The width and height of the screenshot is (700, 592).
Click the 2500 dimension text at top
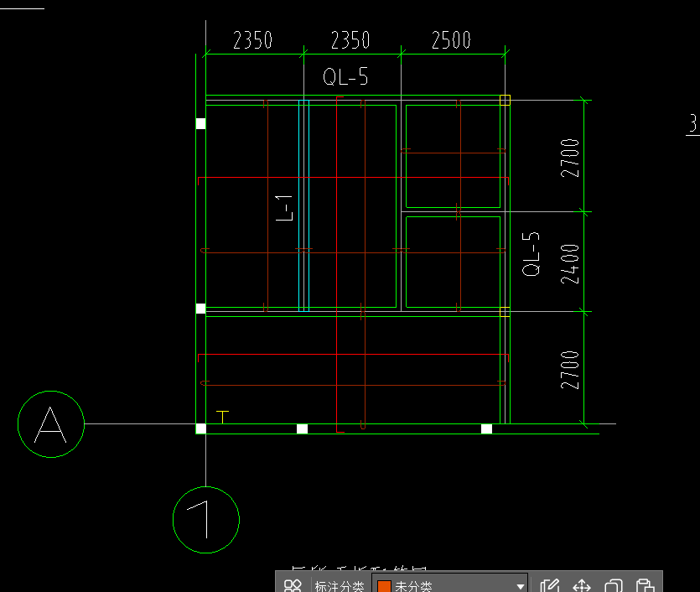(x=451, y=40)
